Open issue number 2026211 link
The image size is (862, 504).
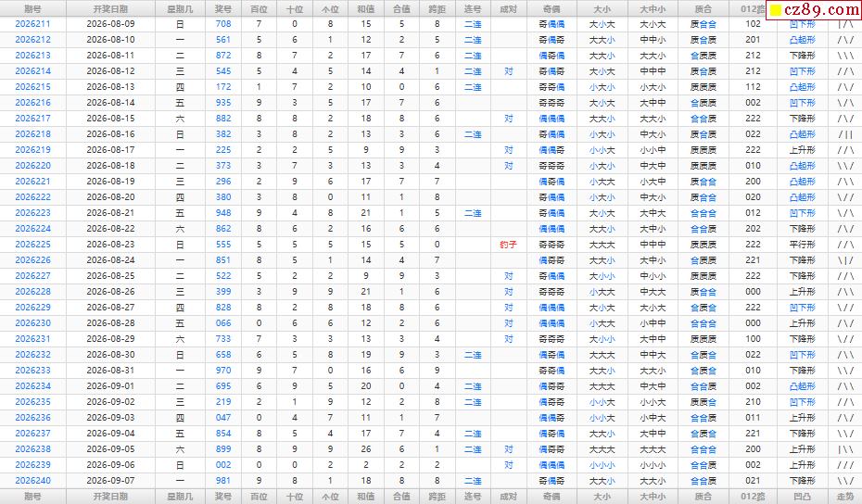(x=32, y=24)
